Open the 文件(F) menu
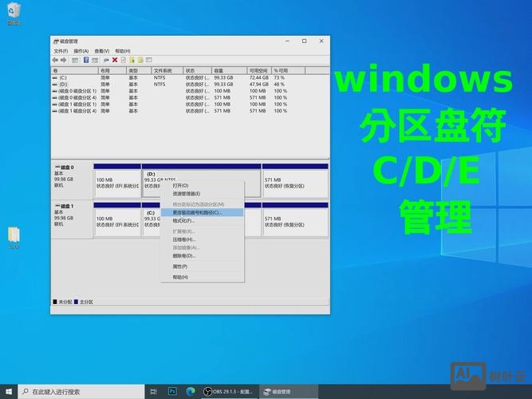This screenshot has width=532, height=399. pos(61,50)
